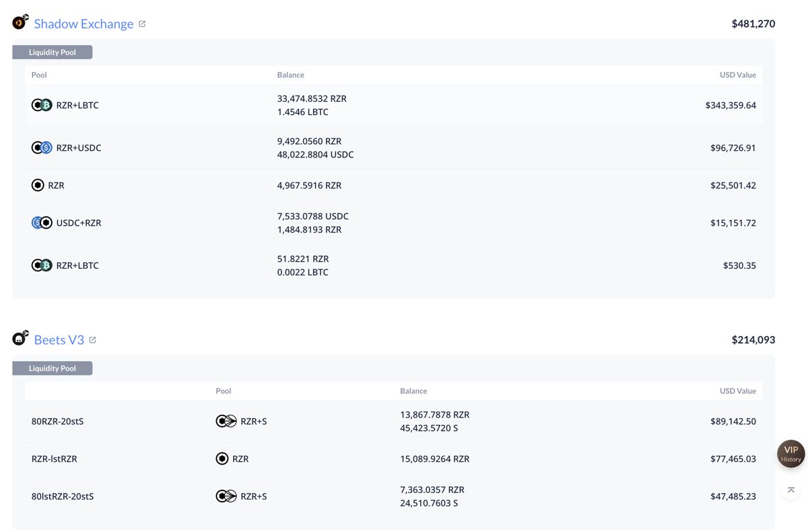Click the USD value $96,726.91
Image resolution: width=808 pixels, height=532 pixels.
733,147
